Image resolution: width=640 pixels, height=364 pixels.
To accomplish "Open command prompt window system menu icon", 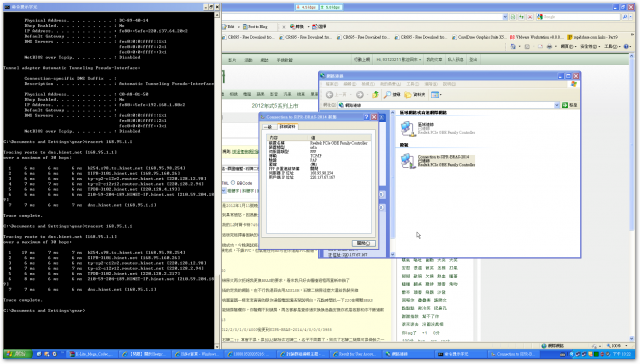I will point(7,7).
